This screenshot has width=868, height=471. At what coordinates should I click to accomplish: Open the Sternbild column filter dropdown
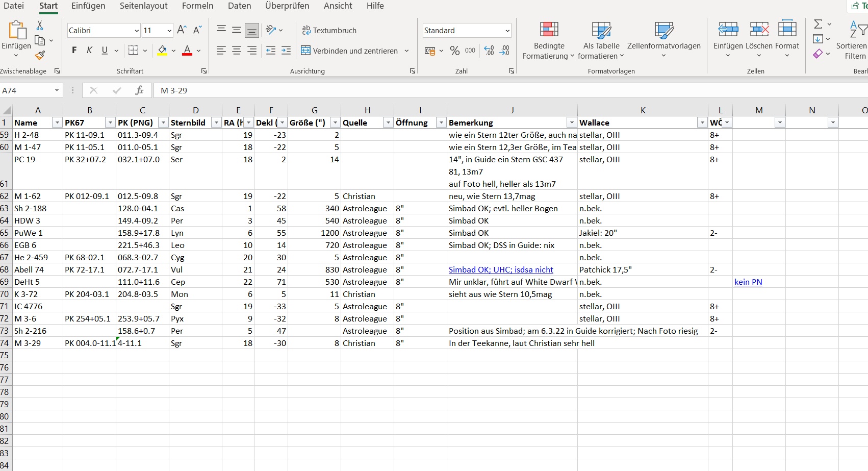click(x=216, y=122)
